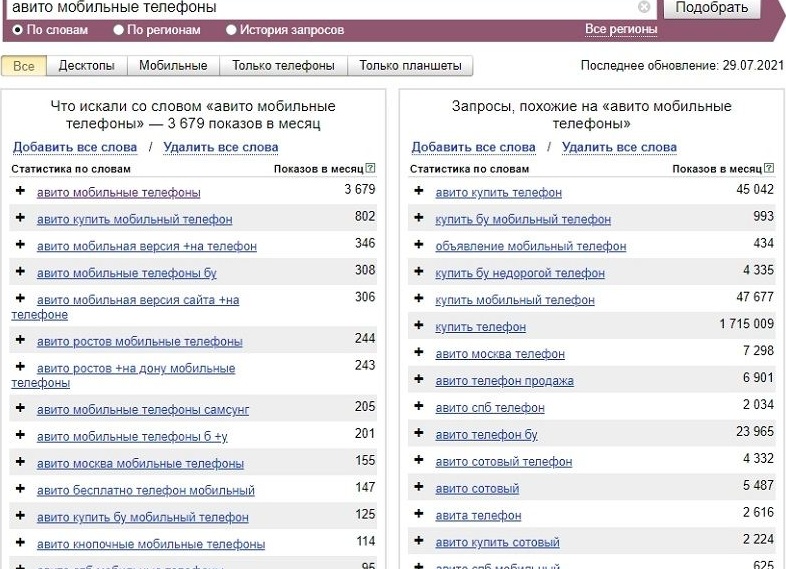
Task: Click plus for «авито бесплатно телефон мобильный»
Action: click(x=20, y=488)
